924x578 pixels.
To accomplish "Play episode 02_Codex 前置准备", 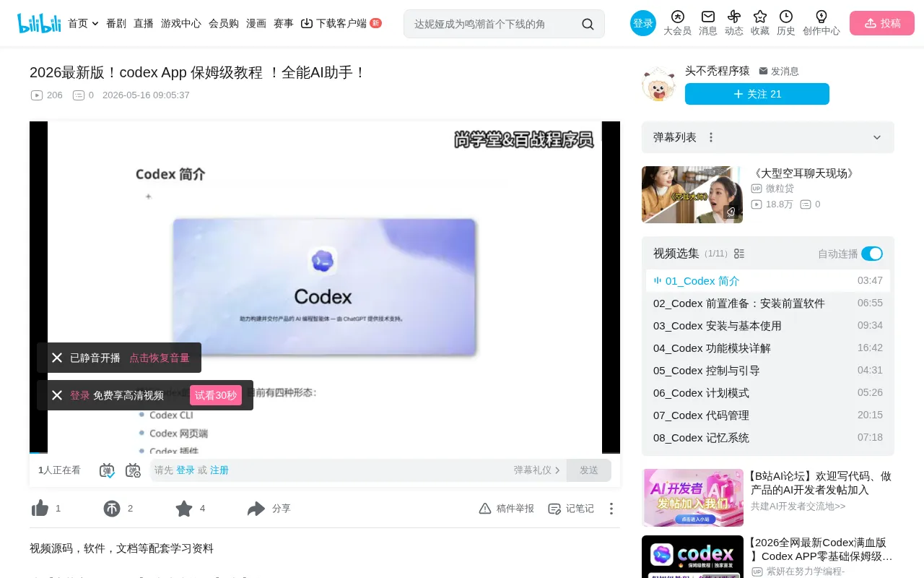I will [768, 303].
